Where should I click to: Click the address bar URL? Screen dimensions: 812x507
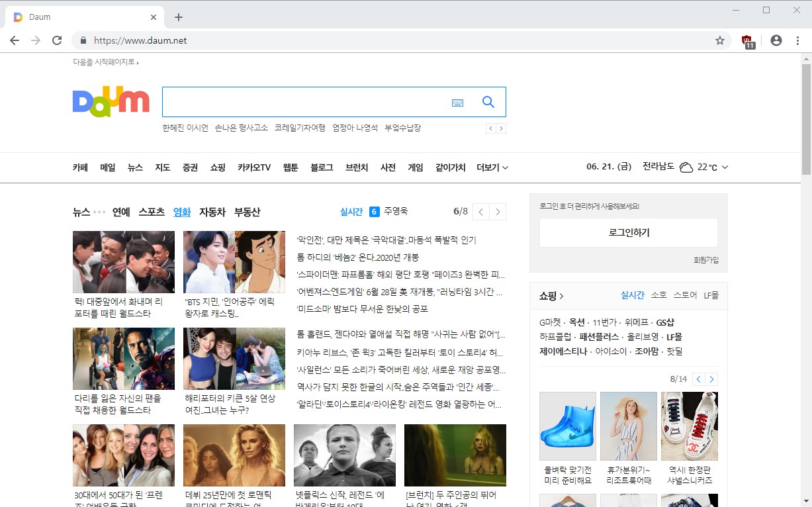140,40
